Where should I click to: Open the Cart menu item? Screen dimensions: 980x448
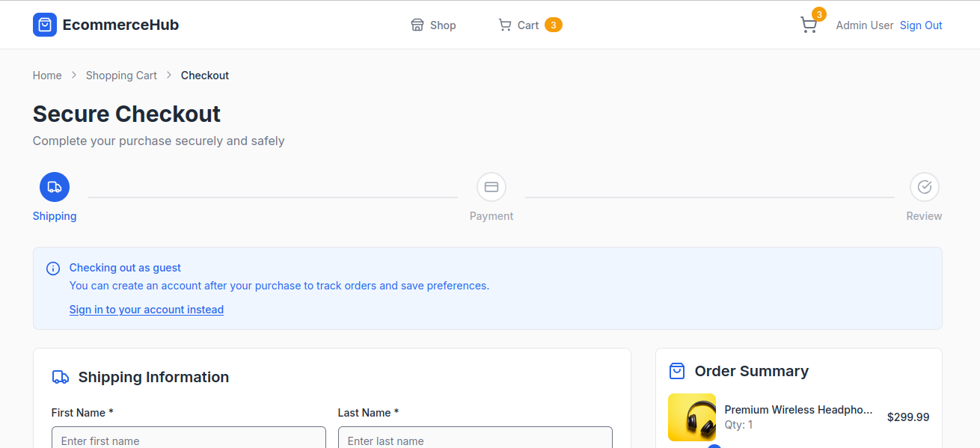click(528, 25)
